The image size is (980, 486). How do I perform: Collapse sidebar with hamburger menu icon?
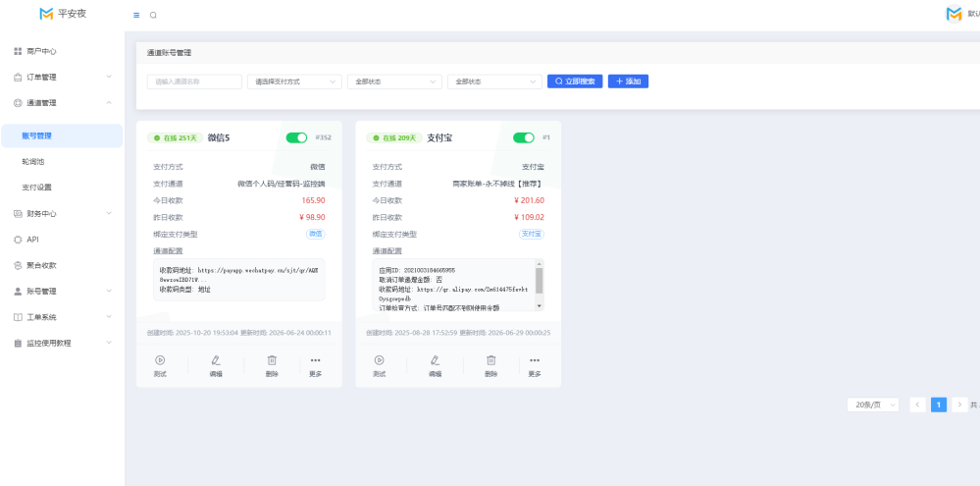pos(136,15)
